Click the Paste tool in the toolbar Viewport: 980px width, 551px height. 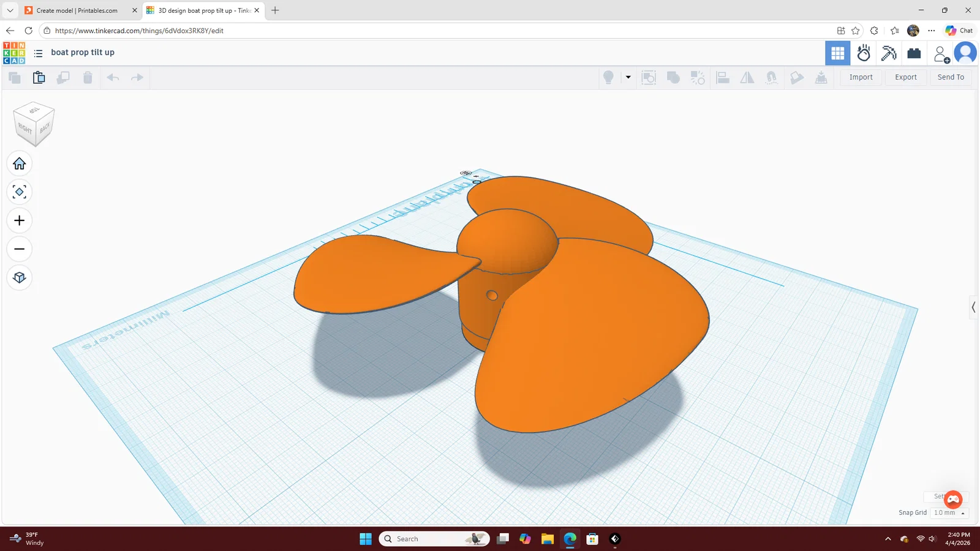tap(39, 77)
